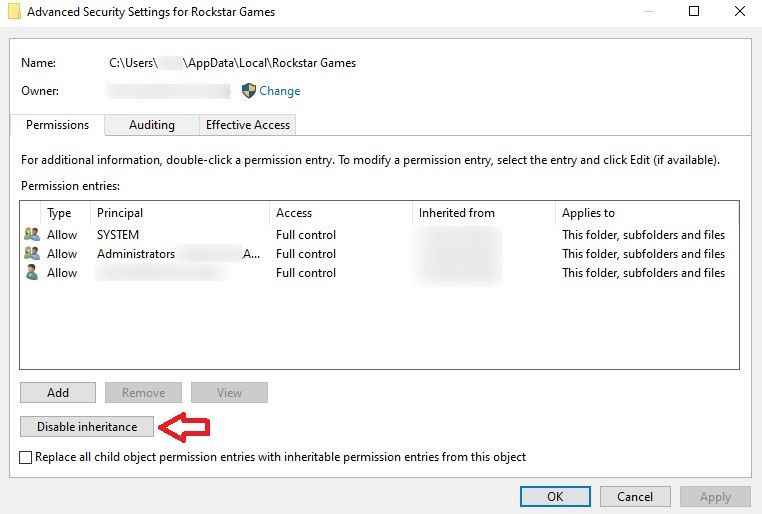Minimize the security settings dialog

[x=648, y=12]
